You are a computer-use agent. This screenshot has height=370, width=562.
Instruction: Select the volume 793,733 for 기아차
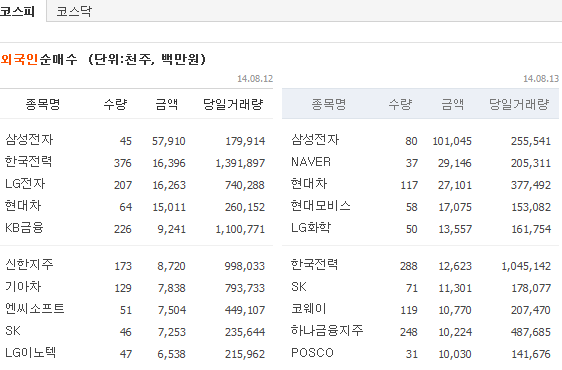tap(245, 288)
